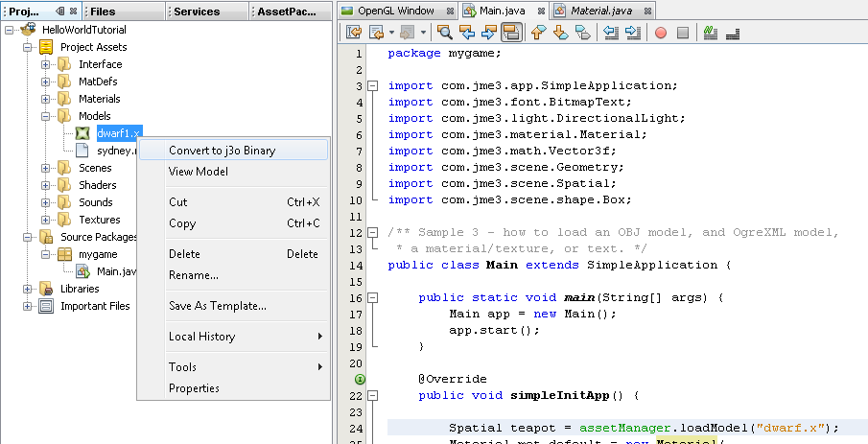Choose Rename... in the context menu

pos(234,275)
